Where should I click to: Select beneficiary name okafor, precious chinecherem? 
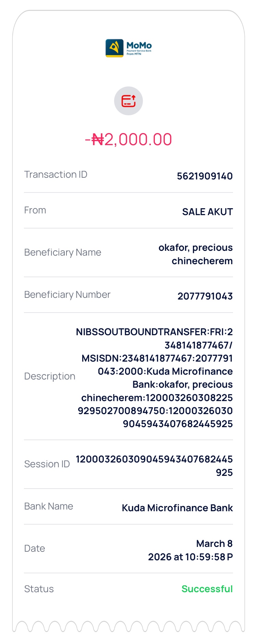(196, 254)
